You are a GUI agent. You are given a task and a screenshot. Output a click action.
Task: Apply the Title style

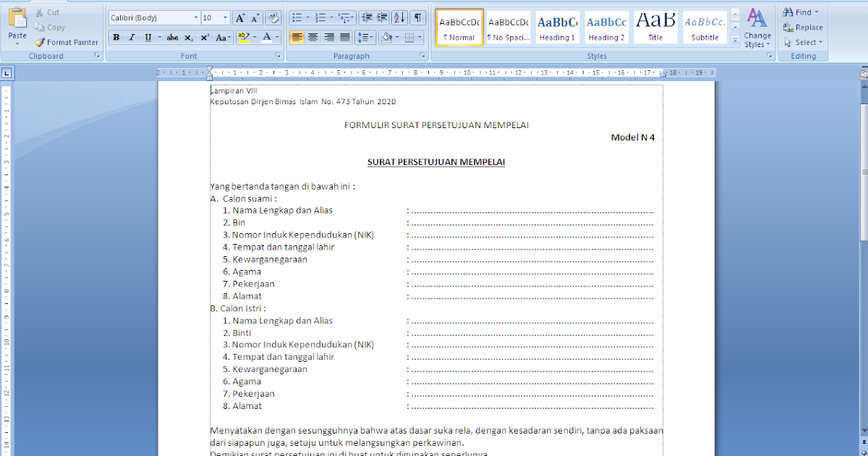tap(655, 28)
